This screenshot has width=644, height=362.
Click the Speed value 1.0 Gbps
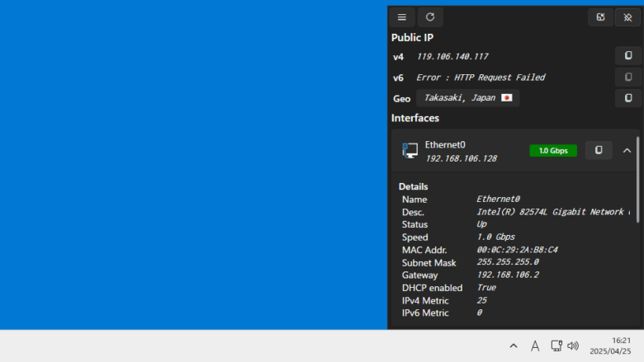tap(495, 237)
